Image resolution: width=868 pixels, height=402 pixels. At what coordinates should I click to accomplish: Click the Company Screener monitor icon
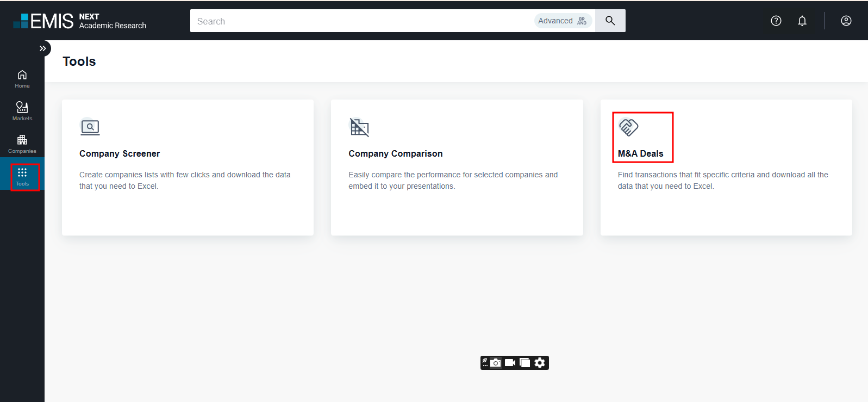point(90,127)
